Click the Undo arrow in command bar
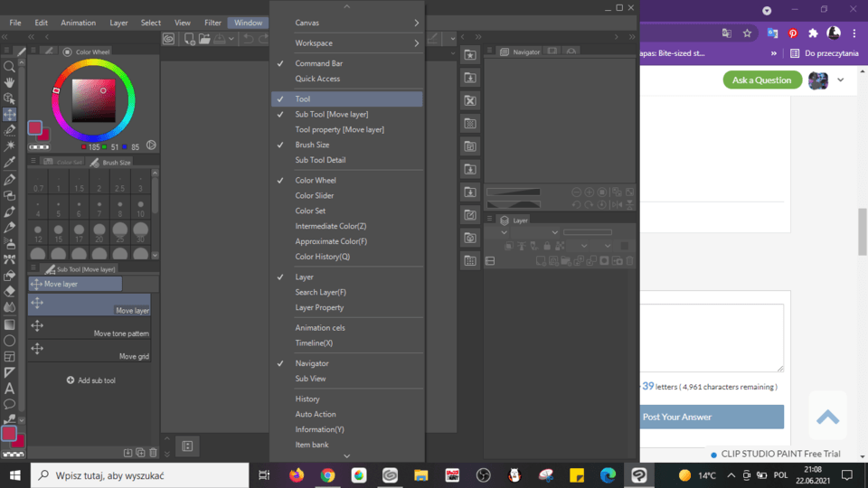 249,38
